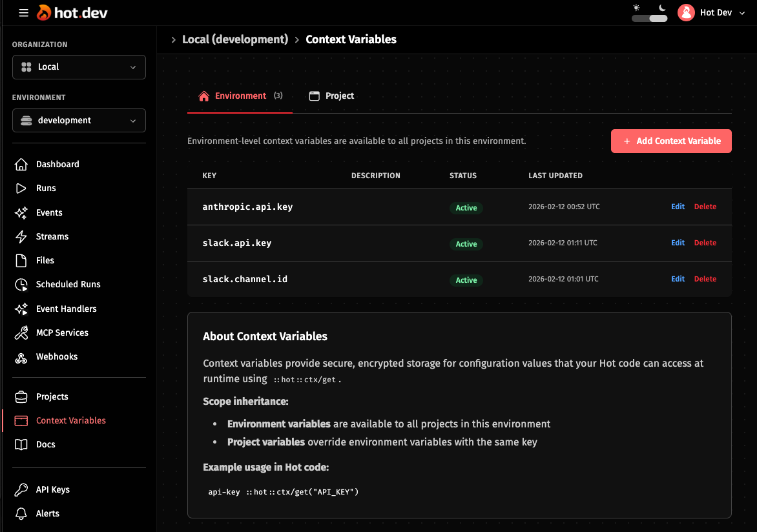Open the Files panel

[x=20, y=260]
